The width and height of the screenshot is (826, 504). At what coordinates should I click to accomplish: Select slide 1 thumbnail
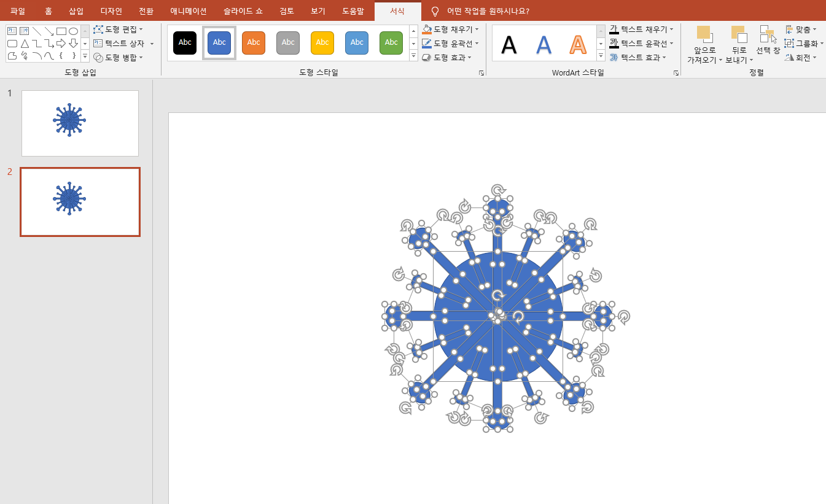80,123
